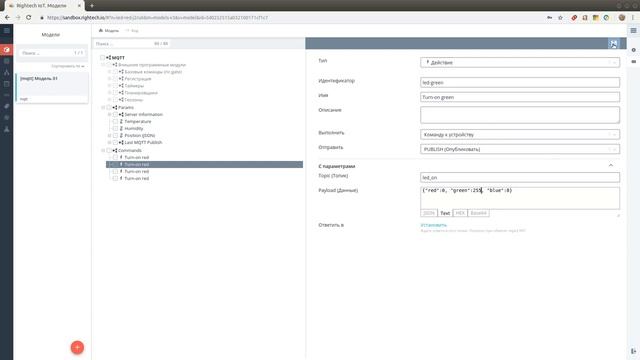
Task: Click the save icon in the header bar
Action: tap(613, 44)
